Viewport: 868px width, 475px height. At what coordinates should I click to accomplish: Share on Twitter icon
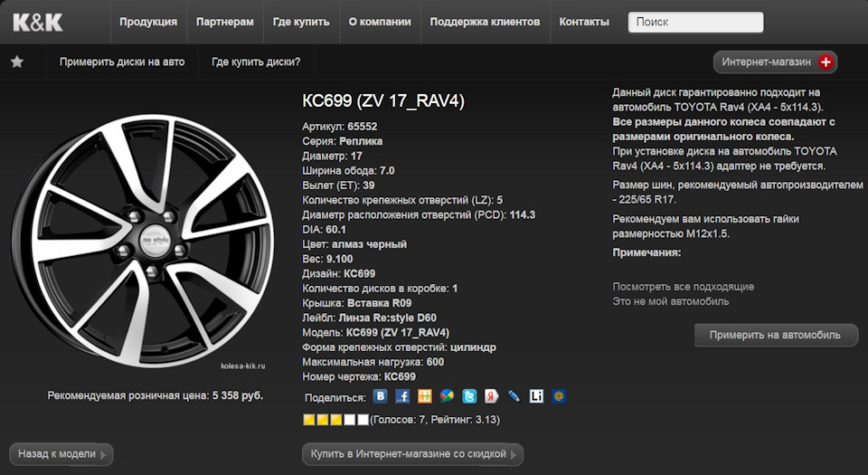(469, 396)
